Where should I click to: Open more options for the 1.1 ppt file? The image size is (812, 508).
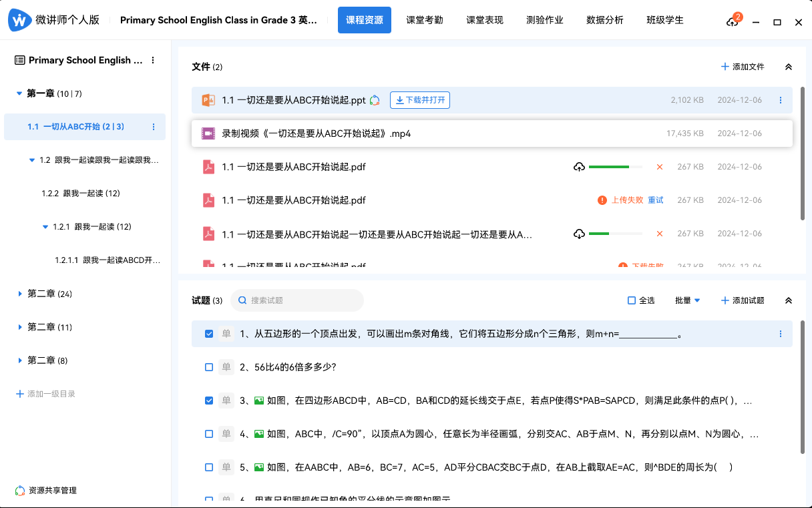(780, 100)
